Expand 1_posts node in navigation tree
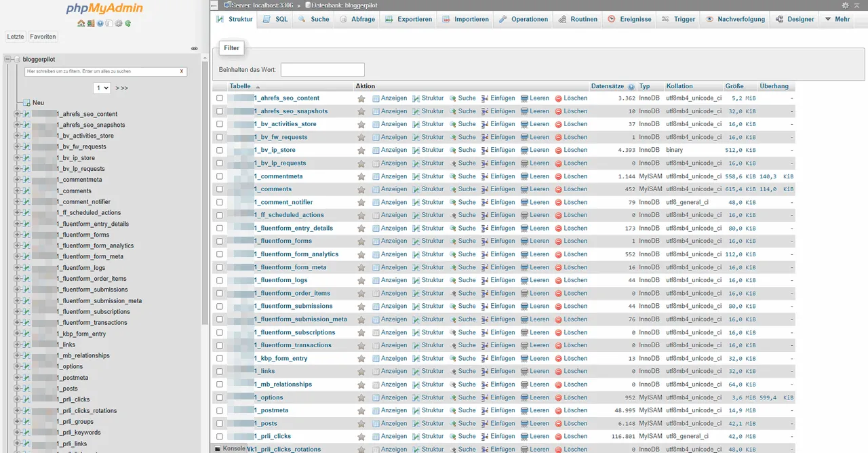The image size is (868, 453). click(x=17, y=389)
